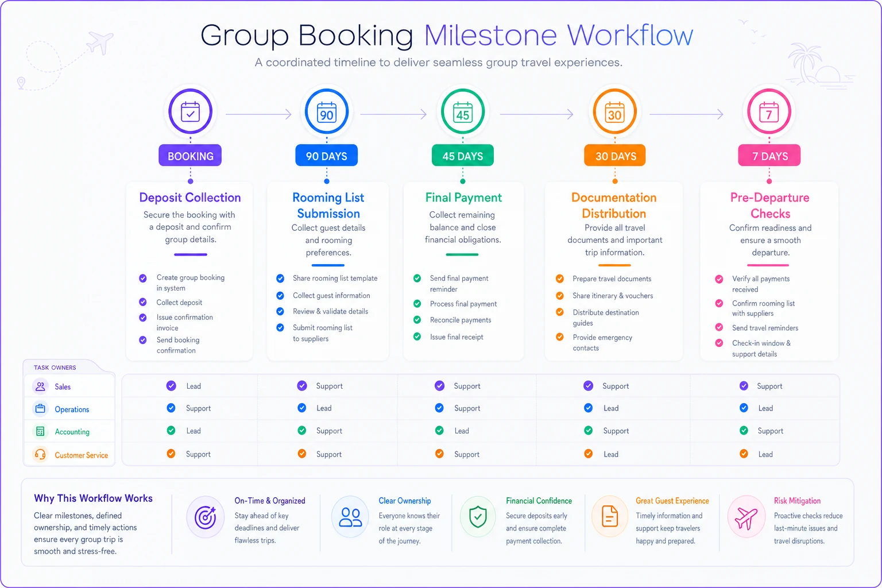Toggle the Reconcile payments checkmark

pyautogui.click(x=417, y=320)
